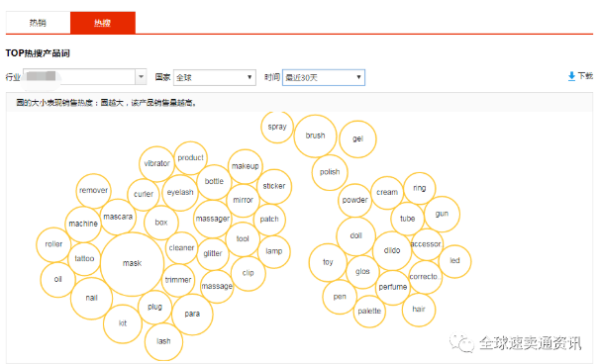Screen dimensions: 599x364
Task: Click the glitter bubble
Action: point(213,254)
